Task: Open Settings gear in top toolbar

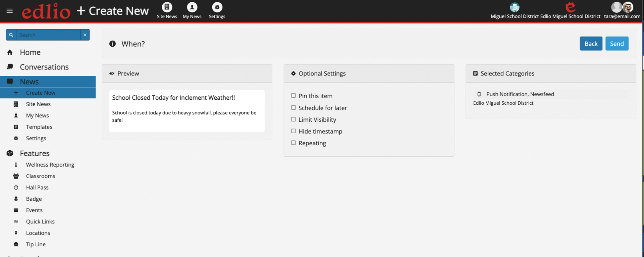Action: (217, 10)
